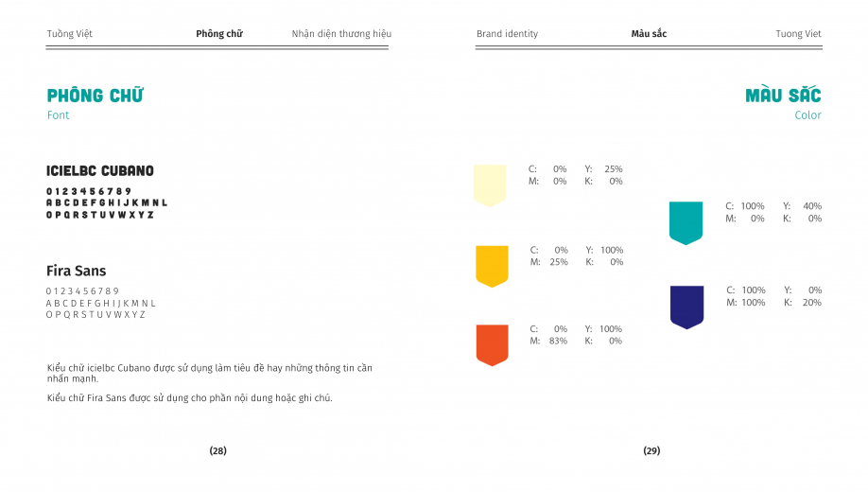Click the ICIELBC CUBANO font title
The height and width of the screenshot is (492, 868).
tap(100, 170)
